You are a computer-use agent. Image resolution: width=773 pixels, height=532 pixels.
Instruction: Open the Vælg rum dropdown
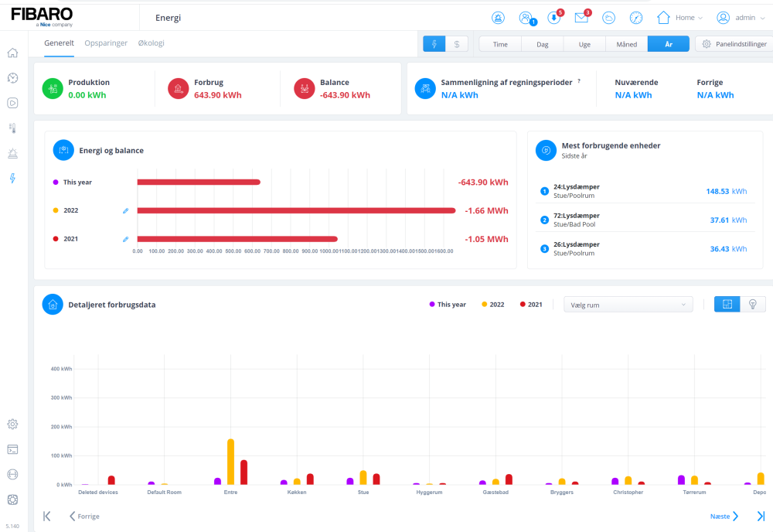pos(628,305)
